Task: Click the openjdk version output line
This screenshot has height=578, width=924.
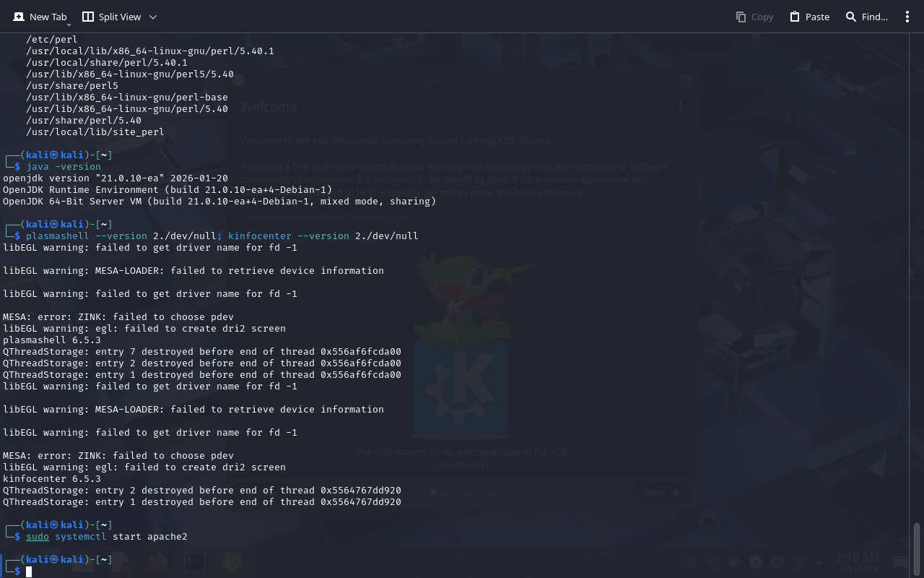Action: pyautogui.click(x=115, y=178)
